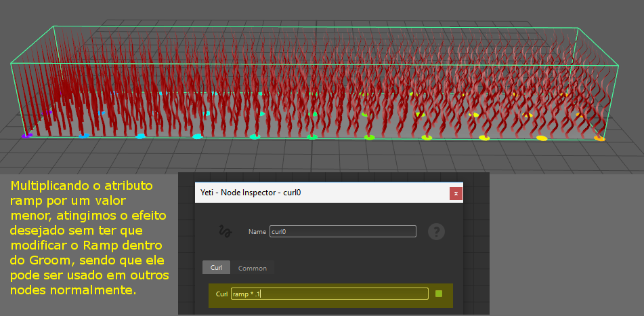Close the Yeti Node Inspector window
The image size is (644, 316).
[x=456, y=193]
